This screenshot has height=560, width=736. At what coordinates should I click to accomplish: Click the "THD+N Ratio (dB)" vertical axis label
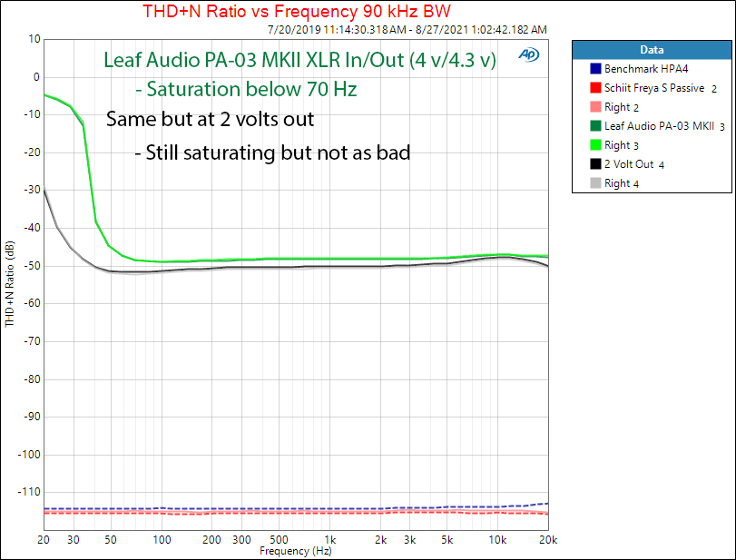pyautogui.click(x=9, y=284)
